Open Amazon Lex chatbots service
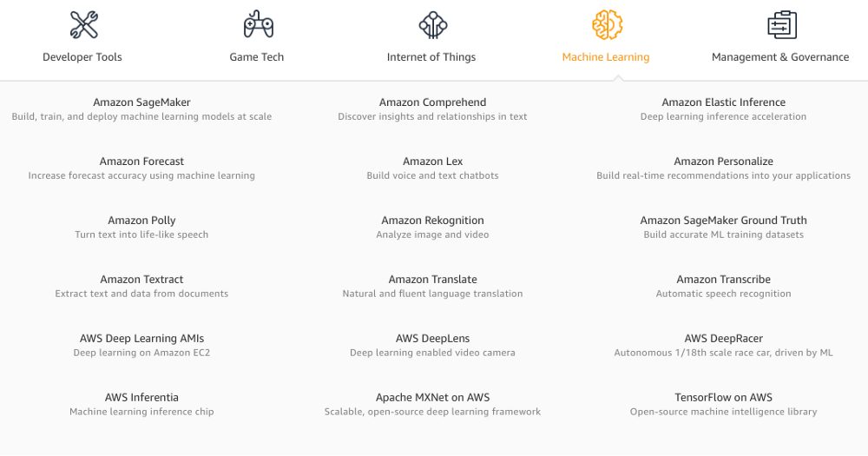The width and height of the screenshot is (868, 456). point(432,162)
